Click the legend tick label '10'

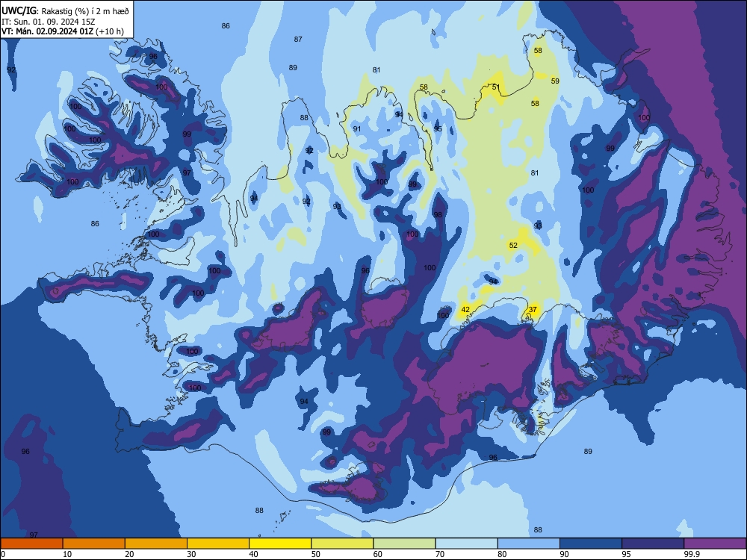coord(67,554)
